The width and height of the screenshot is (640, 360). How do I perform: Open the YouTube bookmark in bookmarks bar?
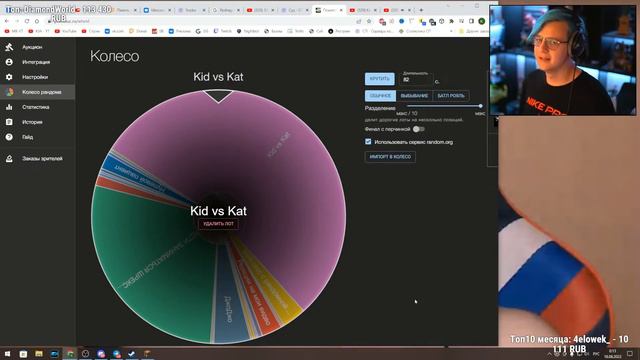pos(66,31)
